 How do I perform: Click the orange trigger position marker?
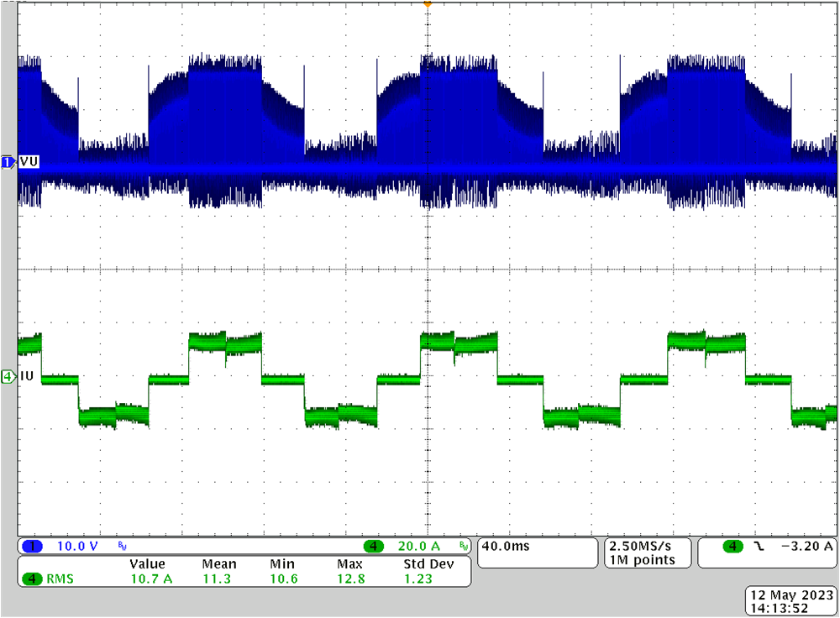428,5
